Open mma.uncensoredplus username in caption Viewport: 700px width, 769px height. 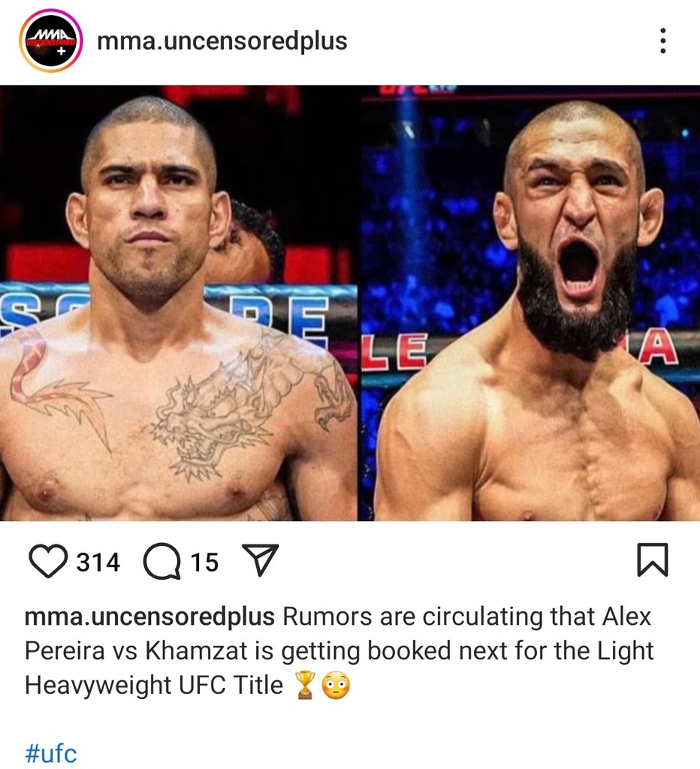coord(149,617)
